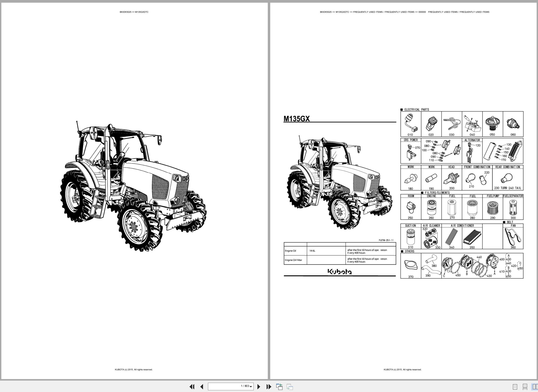Click the greyed go-forward view icon

[289, 387]
